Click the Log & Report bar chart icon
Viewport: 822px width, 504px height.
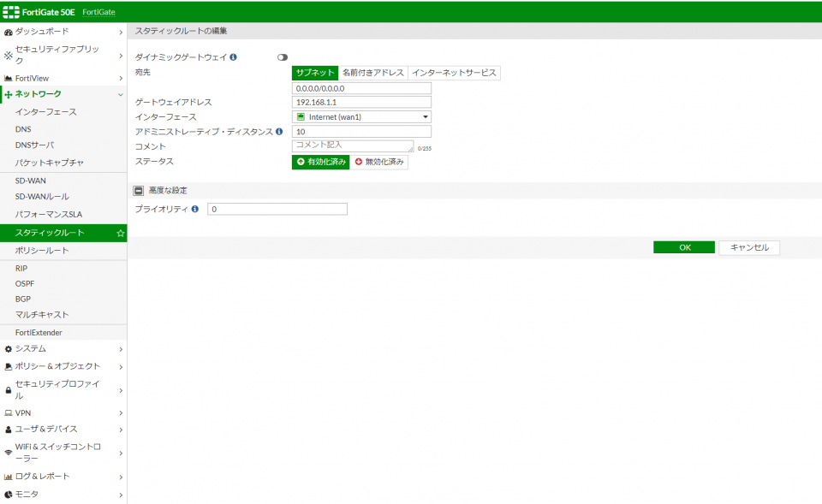coord(8,477)
